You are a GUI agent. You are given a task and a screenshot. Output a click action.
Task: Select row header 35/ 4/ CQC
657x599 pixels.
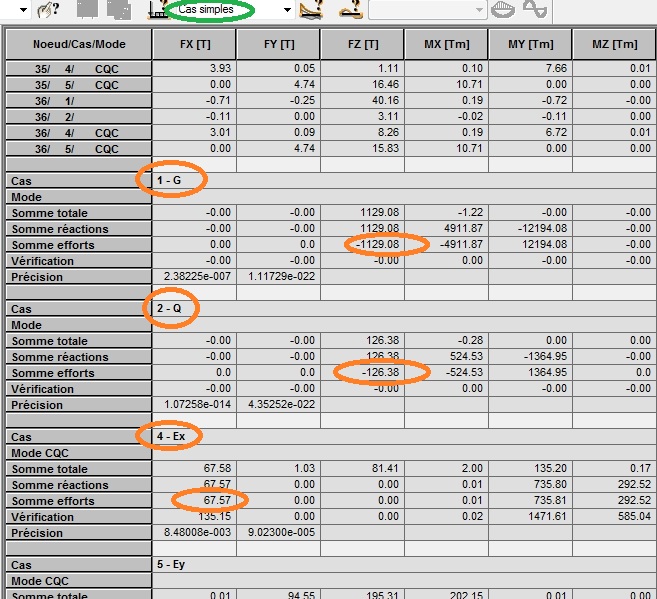click(x=79, y=69)
